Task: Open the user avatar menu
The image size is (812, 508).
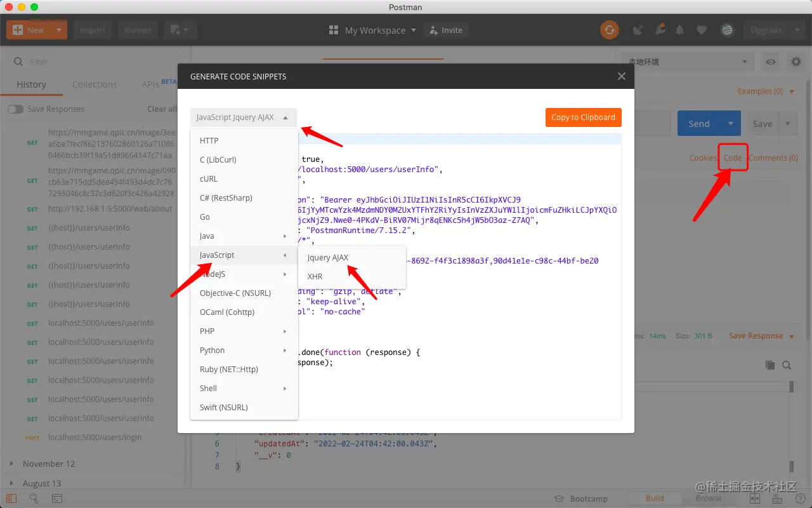Action: click(x=727, y=30)
